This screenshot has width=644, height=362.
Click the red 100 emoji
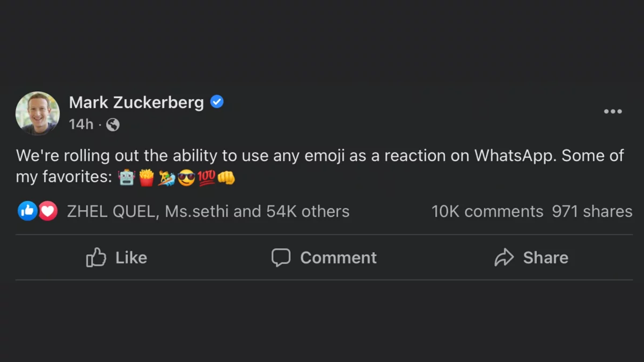pyautogui.click(x=206, y=178)
